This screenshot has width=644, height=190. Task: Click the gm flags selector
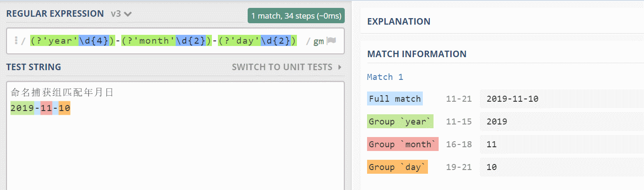(318, 41)
